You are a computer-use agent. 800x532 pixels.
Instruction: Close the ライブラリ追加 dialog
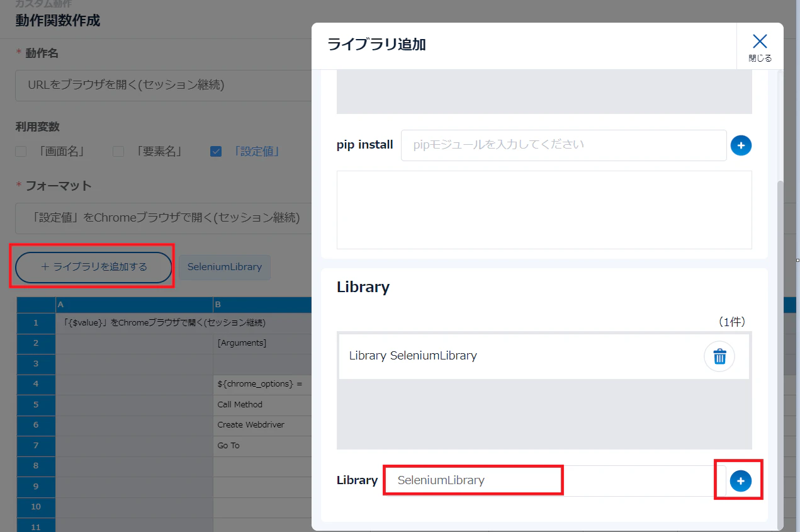tap(760, 47)
